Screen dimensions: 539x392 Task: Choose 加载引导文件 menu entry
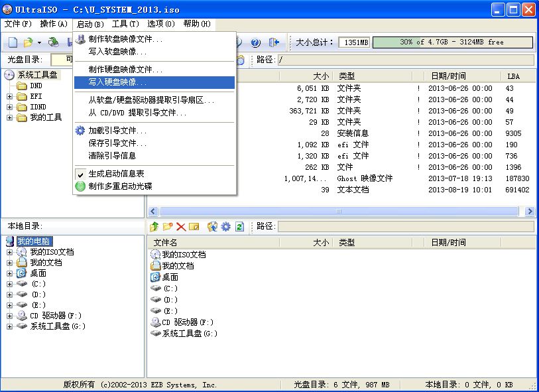coord(118,131)
